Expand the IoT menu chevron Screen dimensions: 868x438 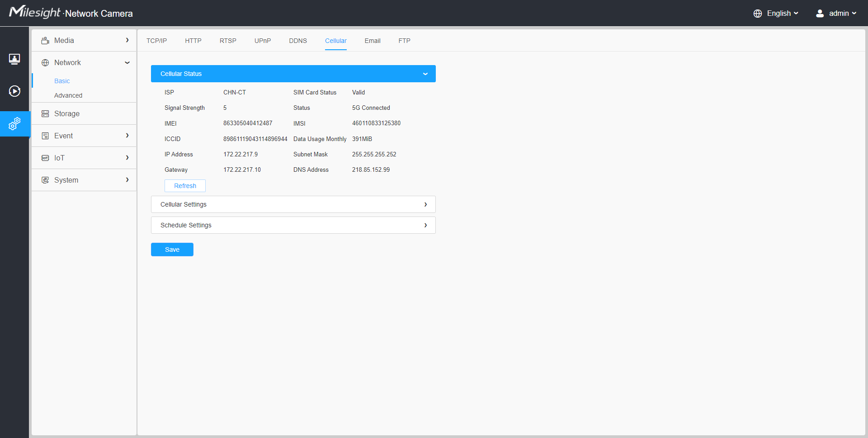(127, 158)
